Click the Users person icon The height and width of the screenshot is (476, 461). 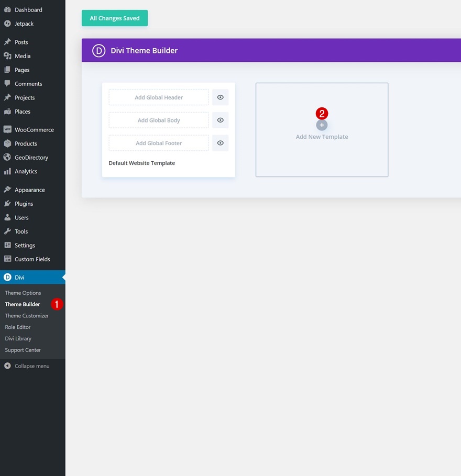[x=7, y=217]
